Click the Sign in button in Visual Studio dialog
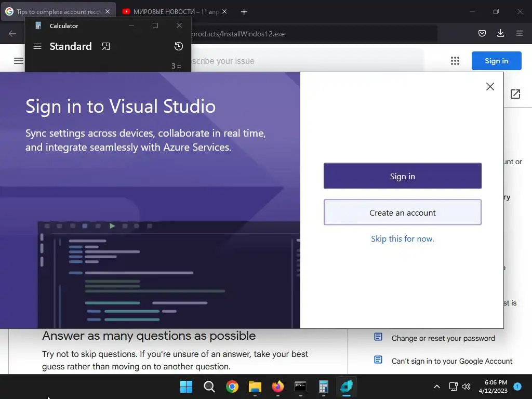 click(x=403, y=176)
